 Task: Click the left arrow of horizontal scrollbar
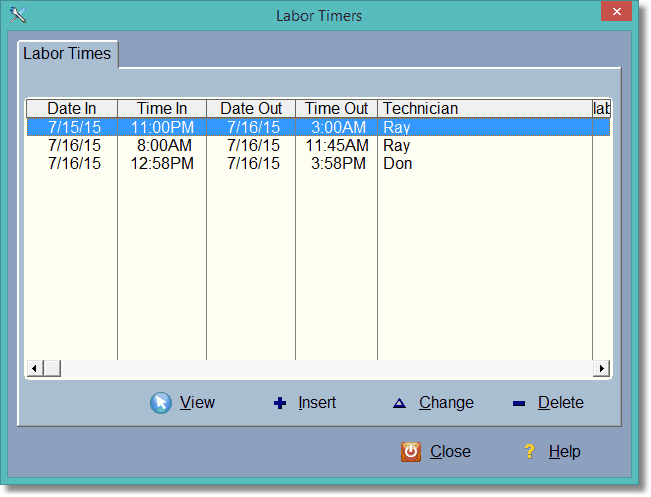pos(34,368)
